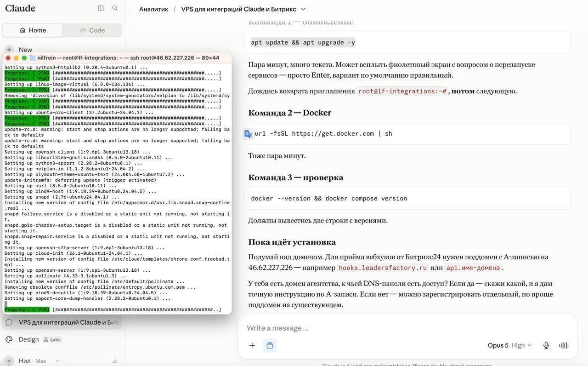Click the apt update code block
Screen dimensions: 588x366
(x=407, y=43)
